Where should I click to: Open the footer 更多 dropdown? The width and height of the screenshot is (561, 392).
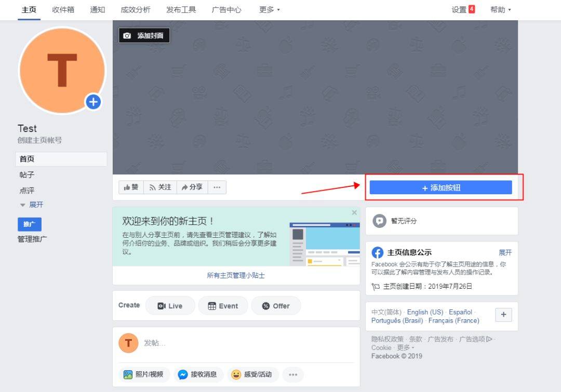point(405,348)
